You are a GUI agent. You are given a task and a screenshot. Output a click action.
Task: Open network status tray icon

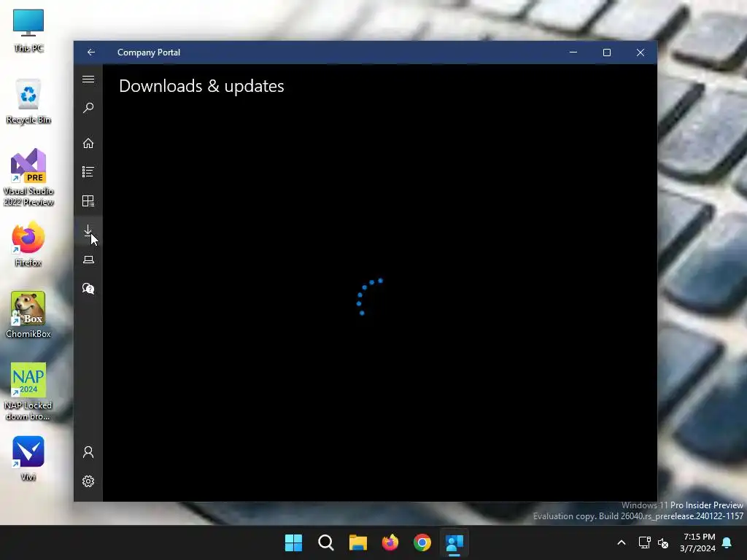point(645,542)
